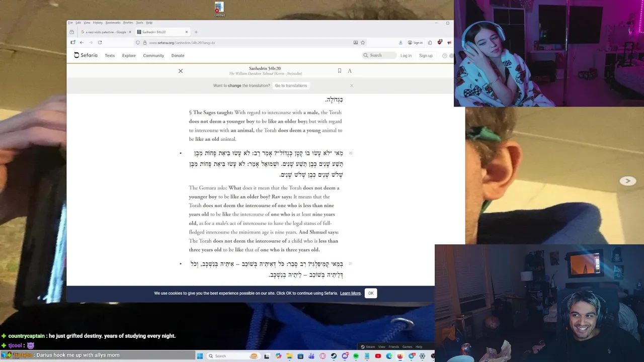The image size is (644, 362).
Task: Click 'The Gemara asks' paragraph
Action: click(264, 219)
